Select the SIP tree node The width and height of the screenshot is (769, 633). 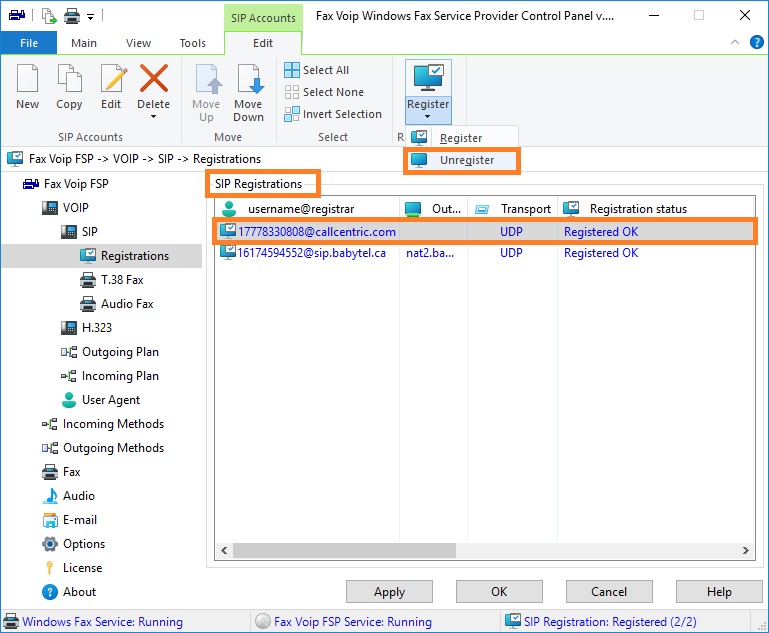tap(79, 232)
